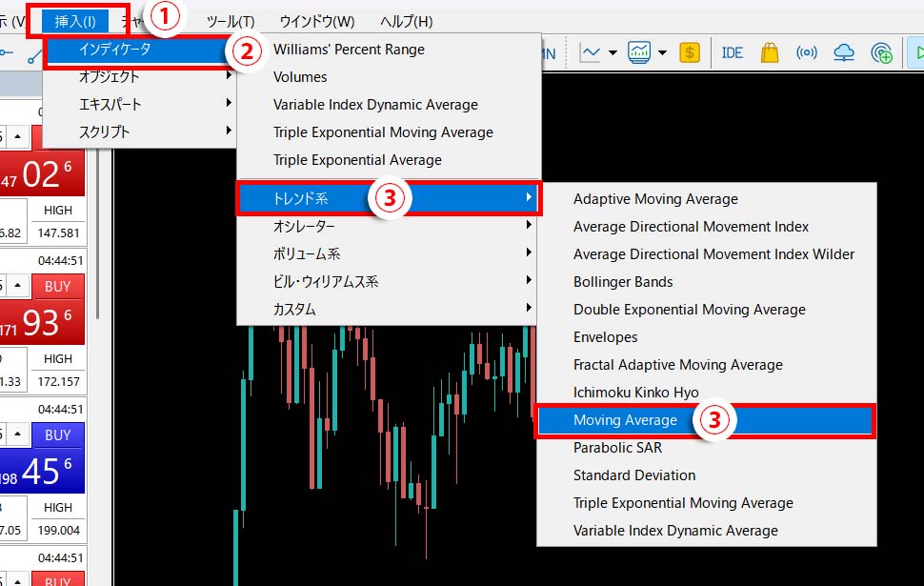This screenshot has height=586, width=924.
Task: Click the signals broadcast icon
Action: 806,53
